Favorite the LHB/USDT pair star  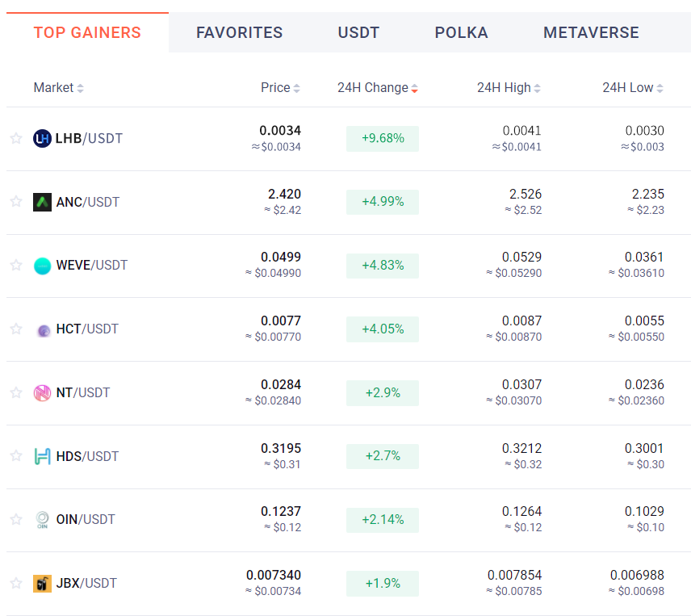point(16,138)
